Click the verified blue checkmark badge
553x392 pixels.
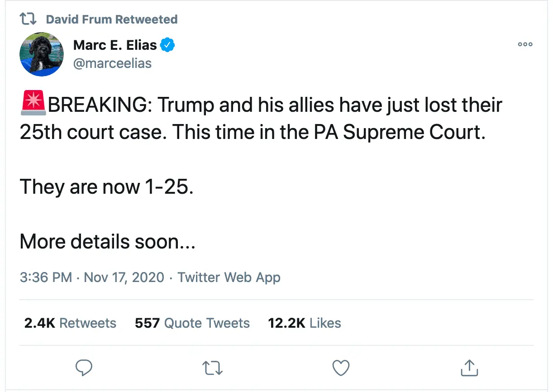click(x=168, y=45)
